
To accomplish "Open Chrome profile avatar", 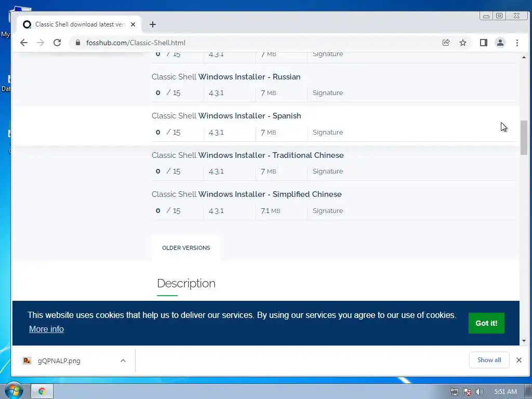I will tap(500, 43).
